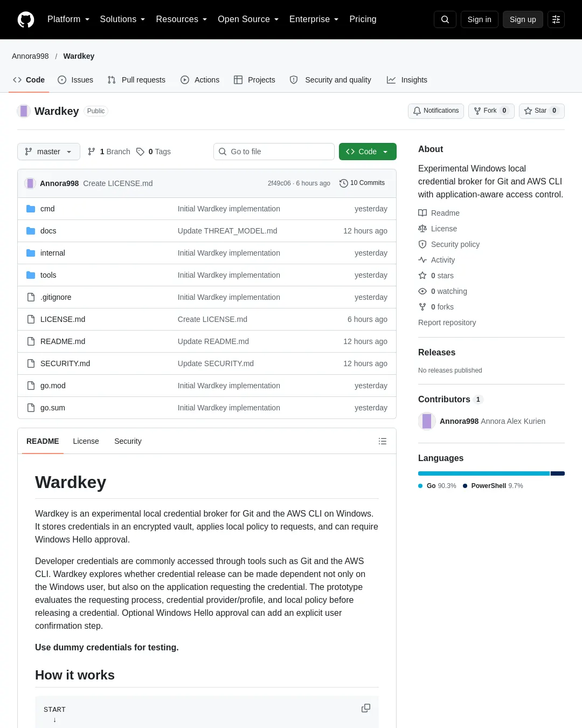This screenshot has width=582, height=728.
Task: Open the GitHub homepage logo
Action: [x=26, y=19]
